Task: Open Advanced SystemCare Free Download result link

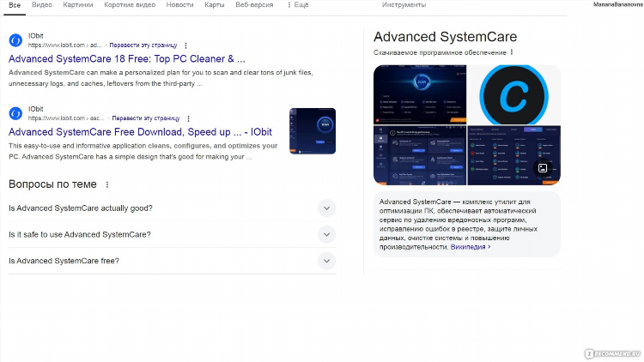Action: 140,132
